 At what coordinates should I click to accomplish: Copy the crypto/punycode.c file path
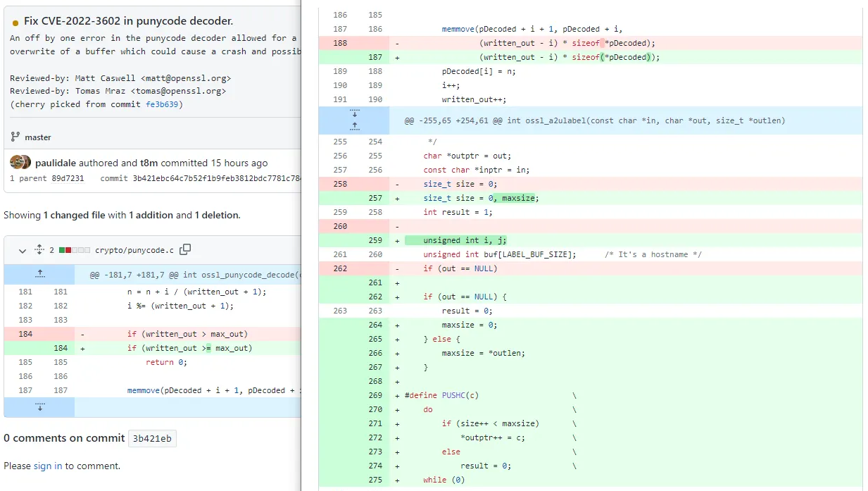tap(185, 249)
